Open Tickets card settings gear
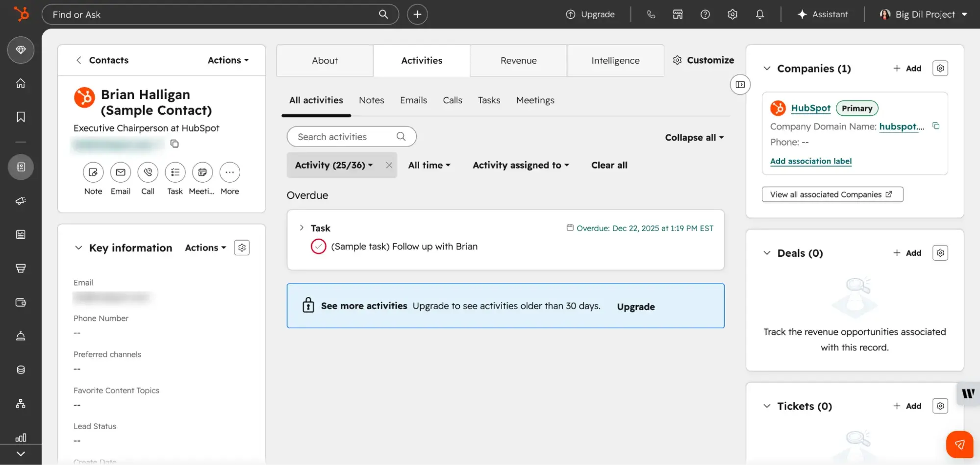 (x=940, y=406)
